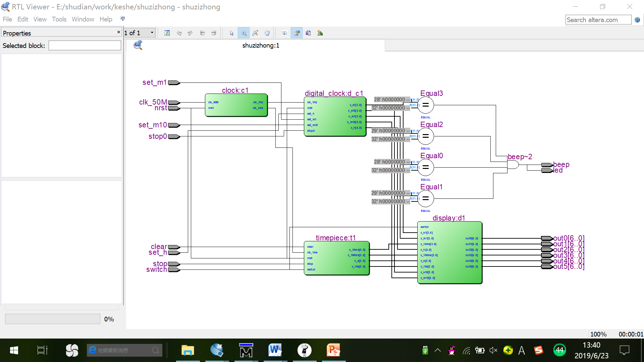The height and width of the screenshot is (362, 644).
Task: Click the zoom-to-fit magnifier icon
Action: click(255, 33)
